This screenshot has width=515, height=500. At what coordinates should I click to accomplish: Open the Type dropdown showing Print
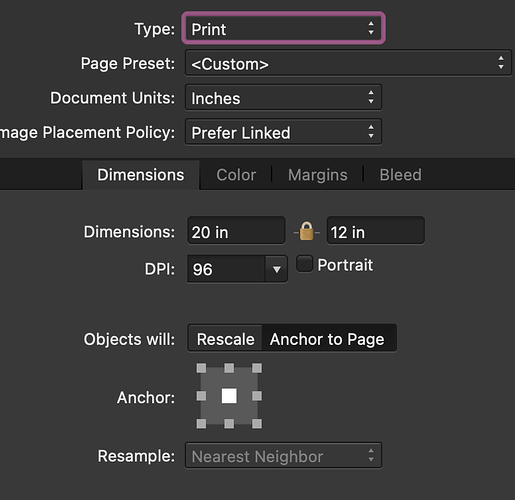pos(283,29)
